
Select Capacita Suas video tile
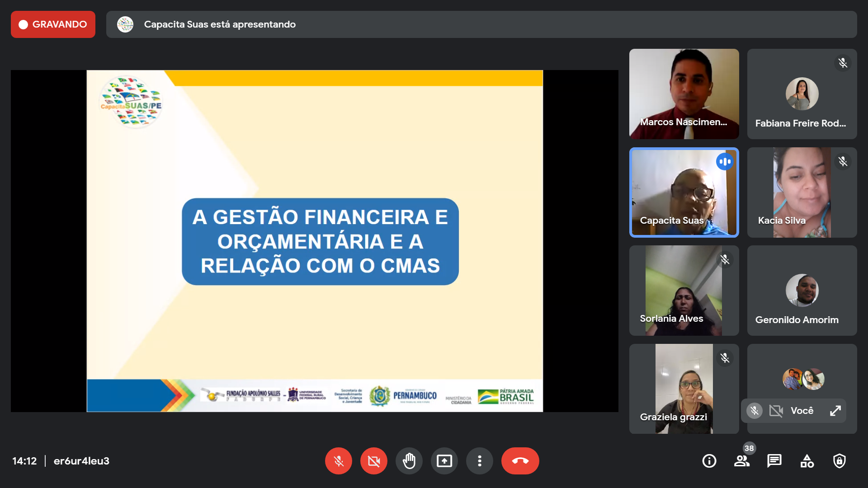pyautogui.click(x=684, y=192)
